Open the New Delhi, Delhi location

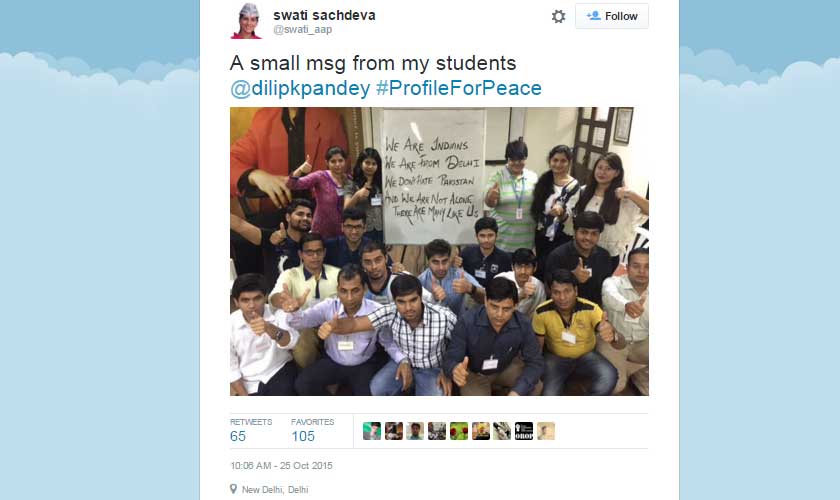275,490
